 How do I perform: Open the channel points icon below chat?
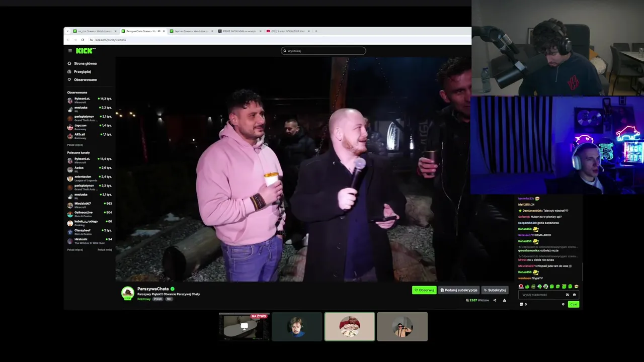pyautogui.click(x=522, y=304)
